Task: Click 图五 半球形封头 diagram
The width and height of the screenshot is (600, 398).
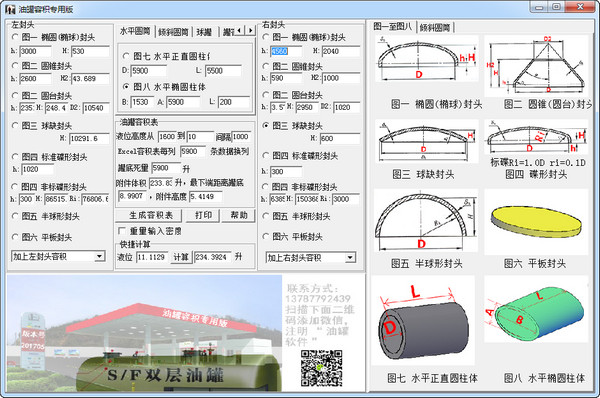Action: (x=426, y=220)
